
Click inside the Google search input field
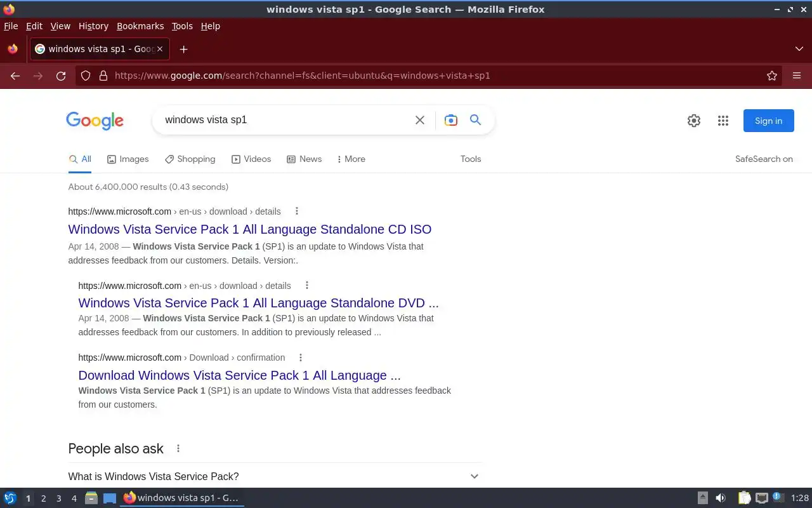click(x=285, y=120)
